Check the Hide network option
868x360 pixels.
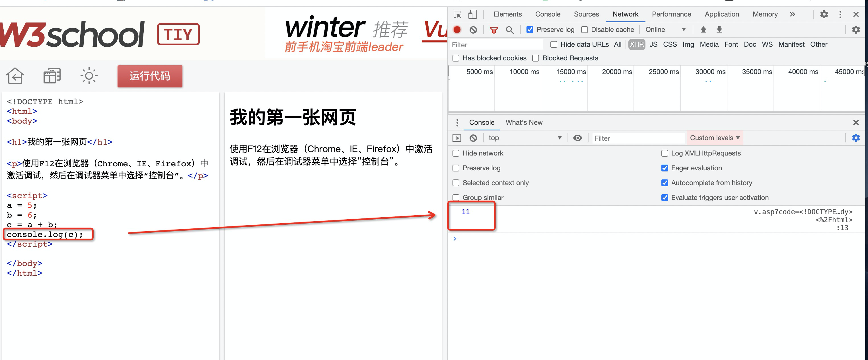pyautogui.click(x=456, y=153)
